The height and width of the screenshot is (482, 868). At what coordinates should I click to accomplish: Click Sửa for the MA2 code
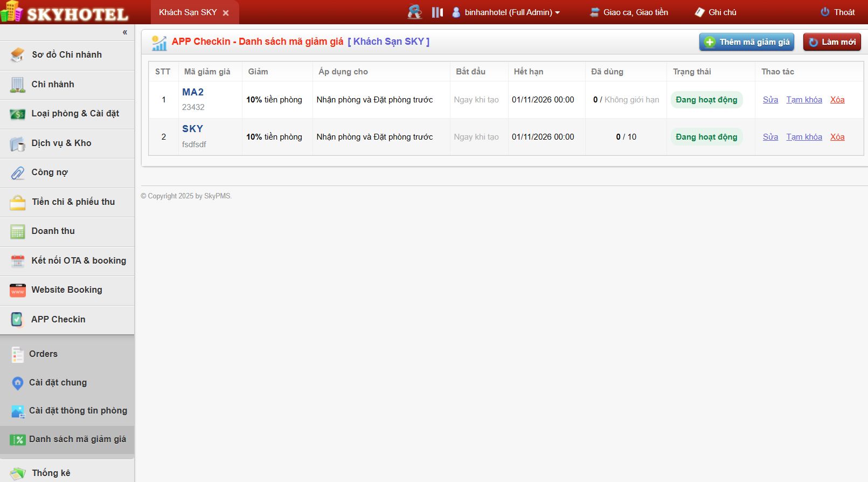coord(770,100)
